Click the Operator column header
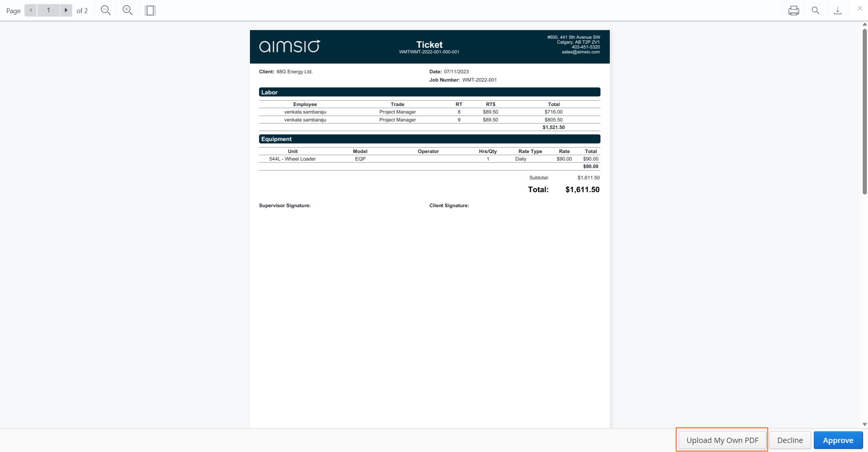868x452 pixels. [428, 151]
